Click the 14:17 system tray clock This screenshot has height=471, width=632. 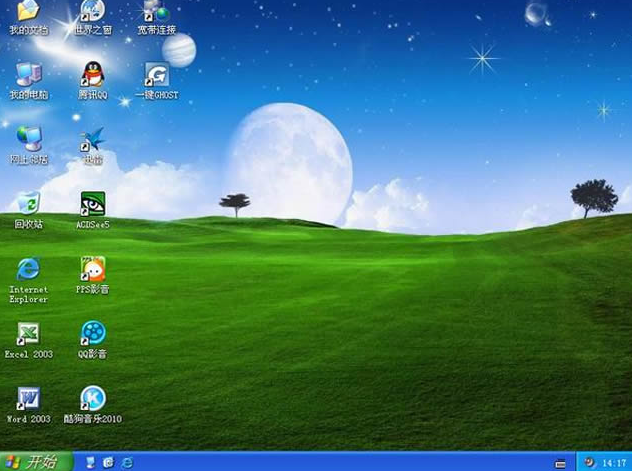(x=613, y=463)
